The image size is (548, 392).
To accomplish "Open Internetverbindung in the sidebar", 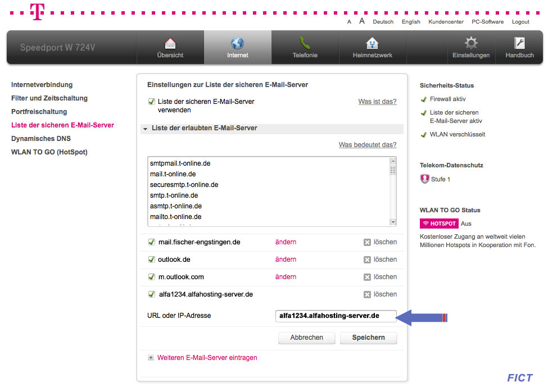I will [x=42, y=85].
